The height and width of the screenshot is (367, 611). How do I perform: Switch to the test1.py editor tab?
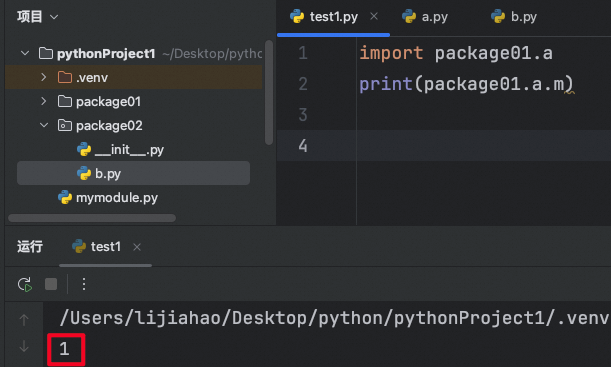pos(333,17)
